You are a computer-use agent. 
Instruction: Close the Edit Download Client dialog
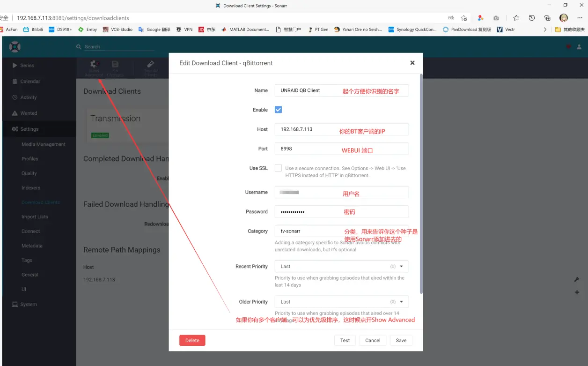tap(412, 63)
